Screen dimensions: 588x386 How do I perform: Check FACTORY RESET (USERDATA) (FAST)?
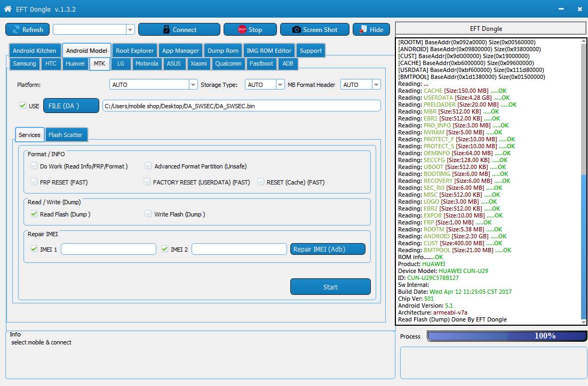147,182
